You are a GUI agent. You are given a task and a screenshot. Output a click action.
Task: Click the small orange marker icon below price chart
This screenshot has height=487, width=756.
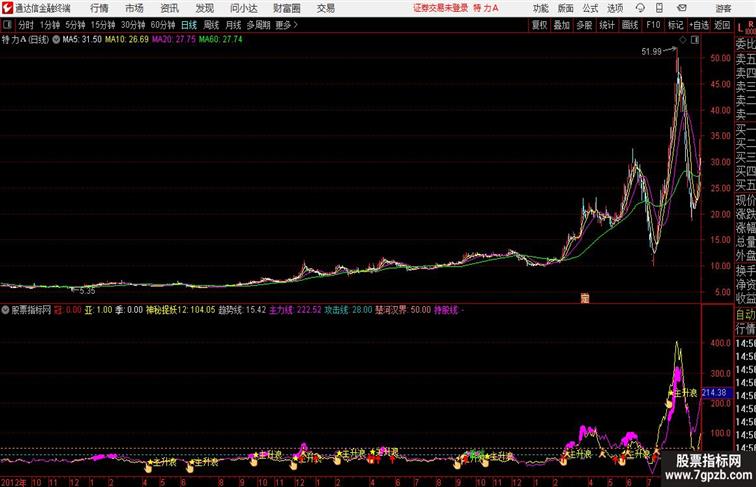[585, 298]
